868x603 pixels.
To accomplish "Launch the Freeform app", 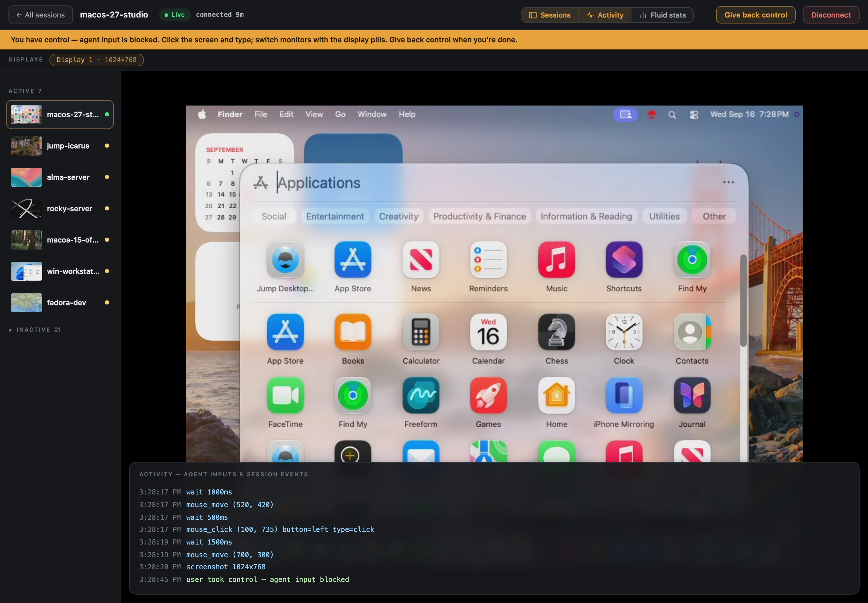I will [421, 396].
